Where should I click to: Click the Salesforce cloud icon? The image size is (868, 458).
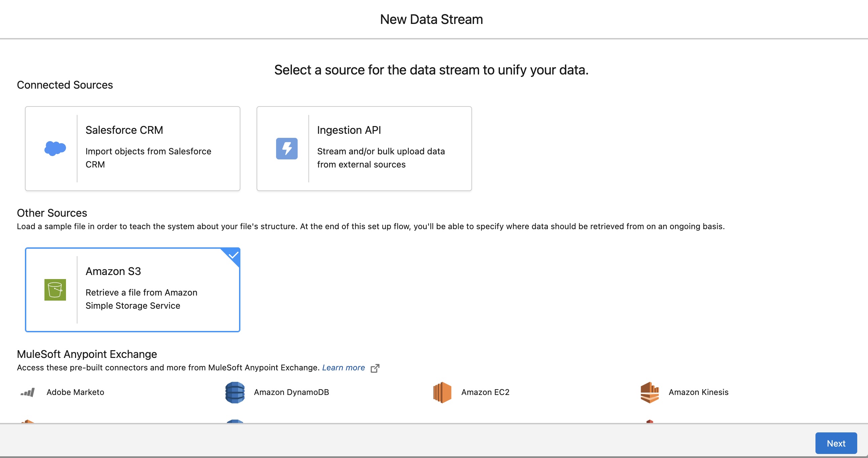pyautogui.click(x=55, y=148)
